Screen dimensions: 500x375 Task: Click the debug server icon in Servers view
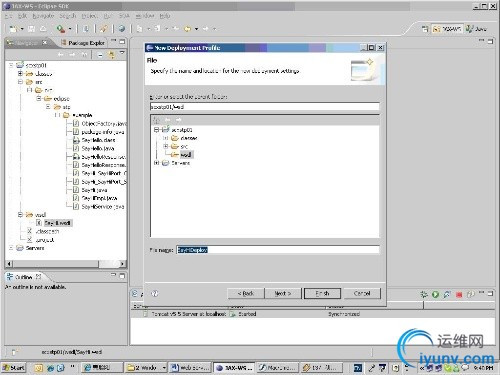pos(424,294)
